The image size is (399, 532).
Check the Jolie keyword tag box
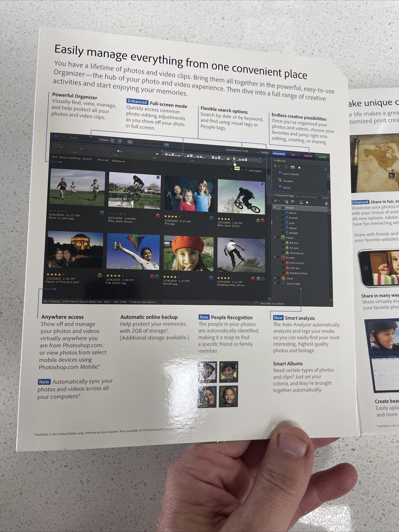(x=283, y=222)
